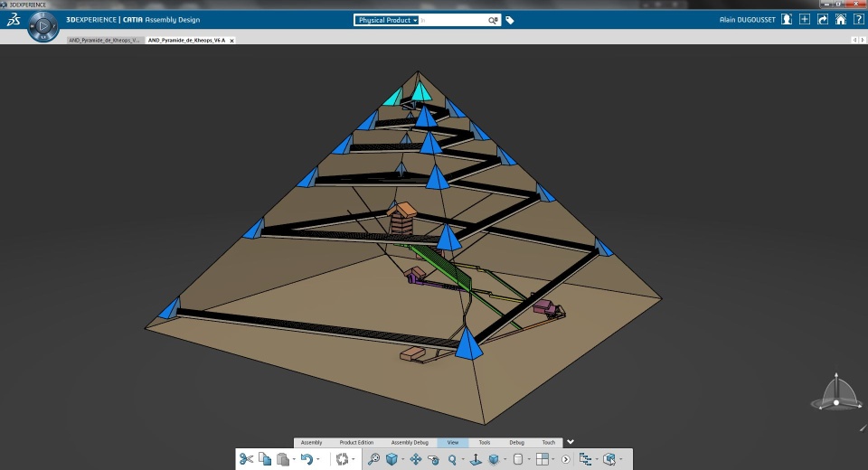Click the tree display icon
Image resolution: width=868 pixels, height=470 pixels.
585,459
